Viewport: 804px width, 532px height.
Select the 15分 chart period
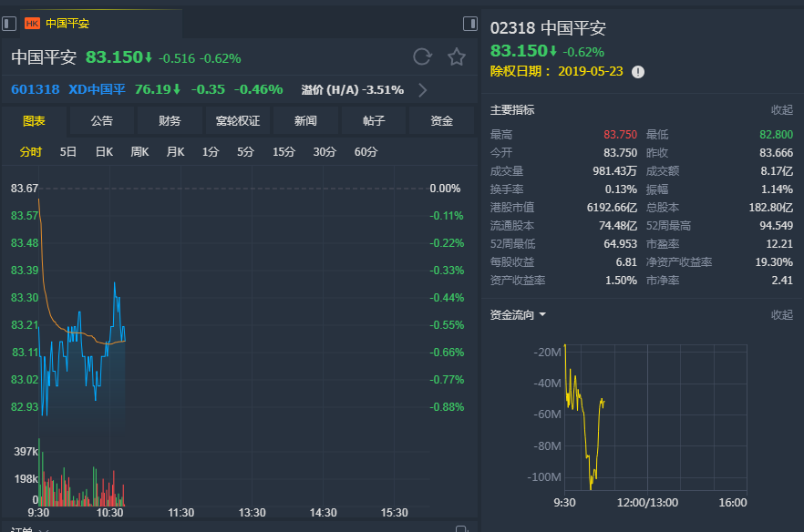pyautogui.click(x=283, y=152)
